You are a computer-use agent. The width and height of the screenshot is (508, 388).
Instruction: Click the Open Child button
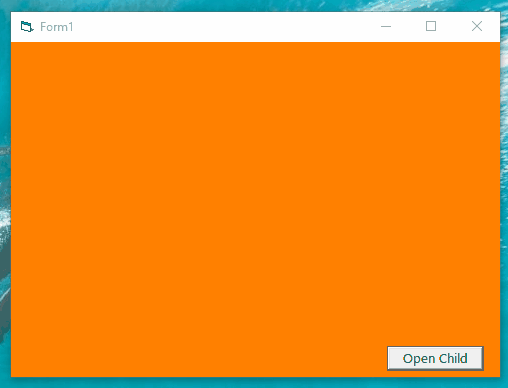[x=435, y=358]
